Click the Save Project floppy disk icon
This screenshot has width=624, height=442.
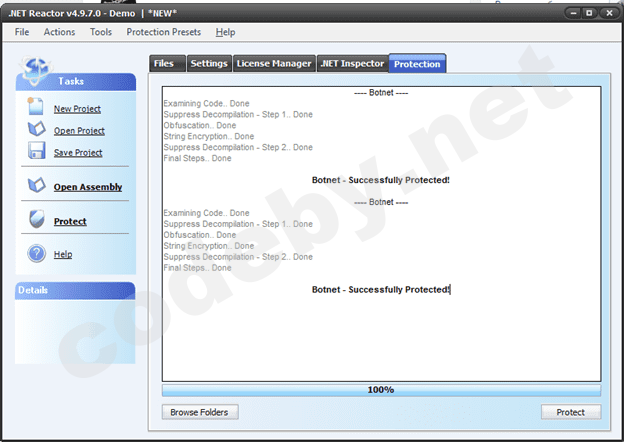pyautogui.click(x=36, y=151)
